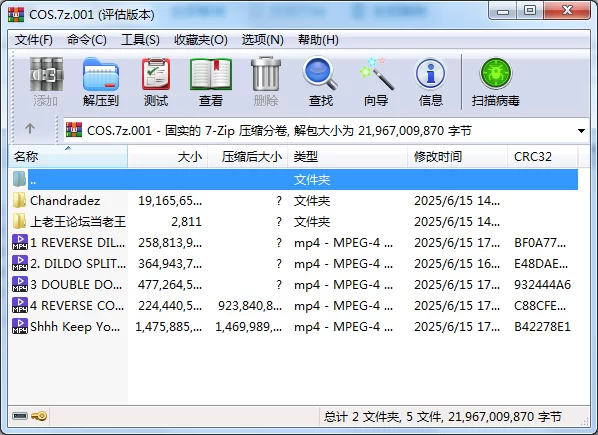598x435 pixels.
Task: Select the 上老王论坛当老王 folder name
Action: [78, 222]
